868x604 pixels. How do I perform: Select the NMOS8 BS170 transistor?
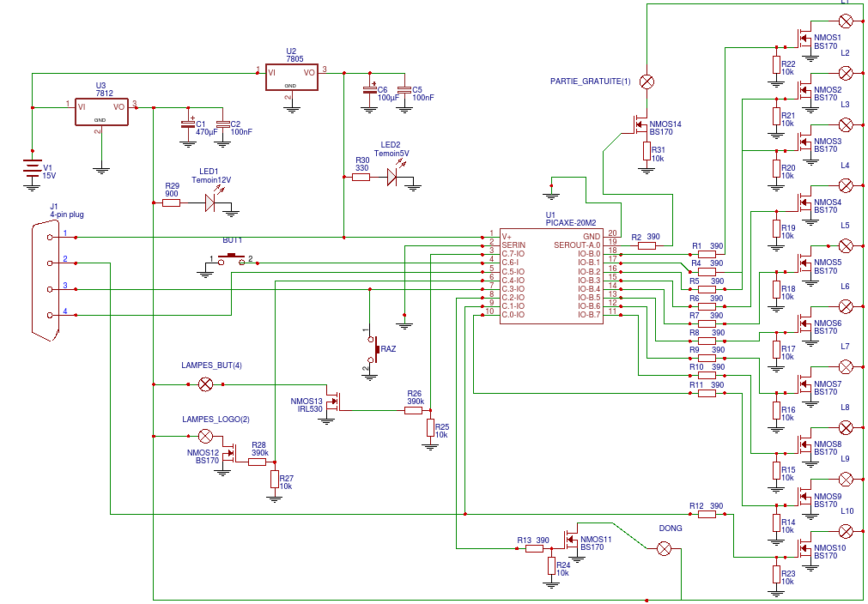(x=804, y=446)
